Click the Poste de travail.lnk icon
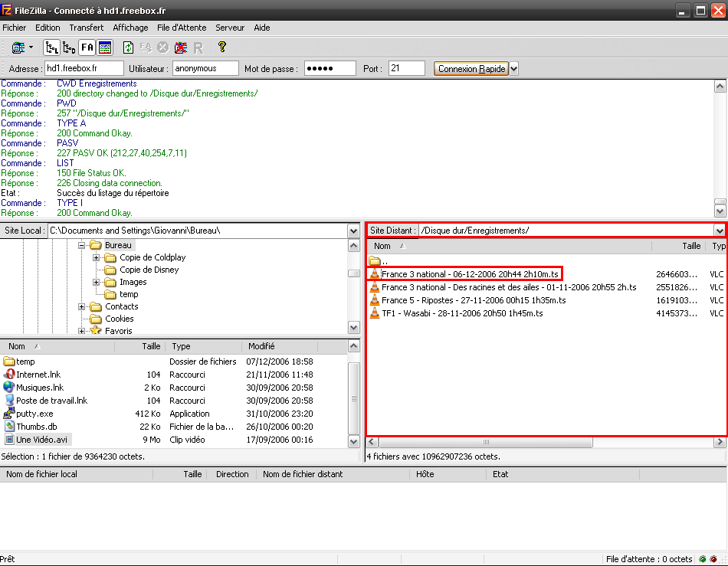The width and height of the screenshot is (728, 566). [9, 400]
